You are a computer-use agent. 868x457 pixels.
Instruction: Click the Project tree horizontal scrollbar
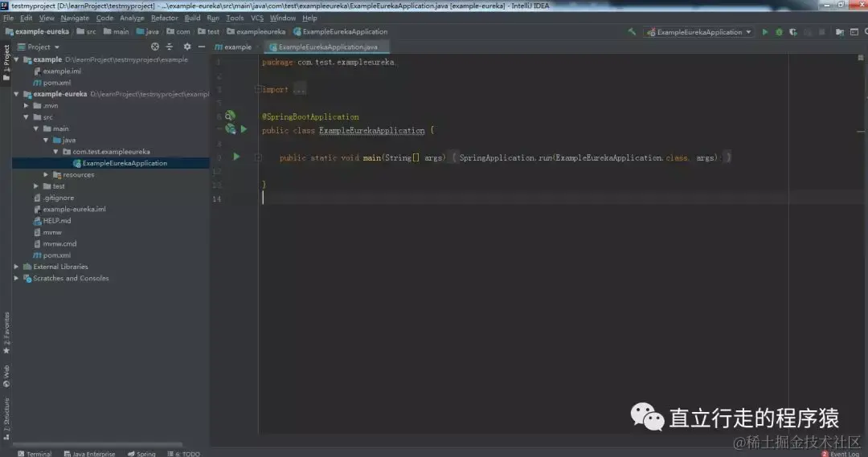tap(97, 443)
